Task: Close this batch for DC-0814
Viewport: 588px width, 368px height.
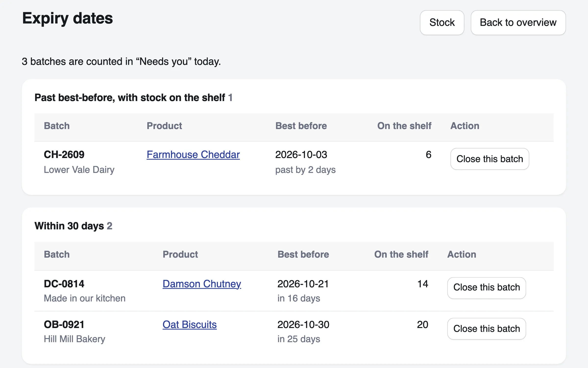Action: tap(487, 288)
